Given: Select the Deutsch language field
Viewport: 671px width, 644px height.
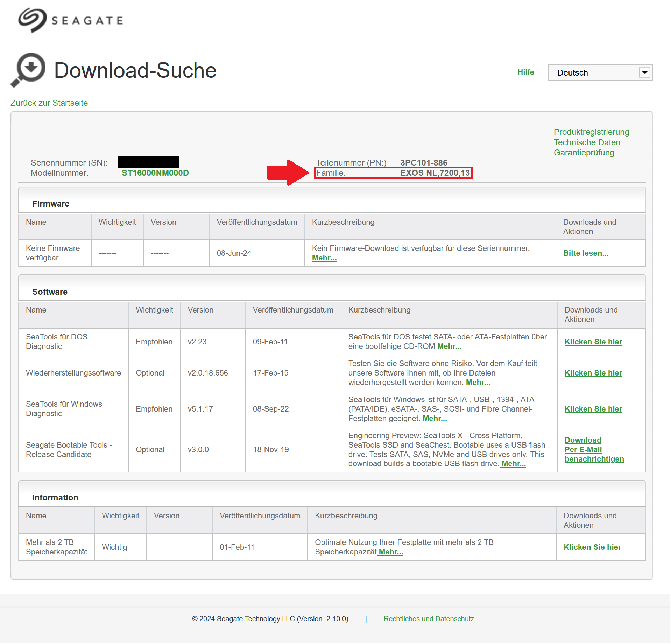Looking at the screenshot, I should (600, 72).
